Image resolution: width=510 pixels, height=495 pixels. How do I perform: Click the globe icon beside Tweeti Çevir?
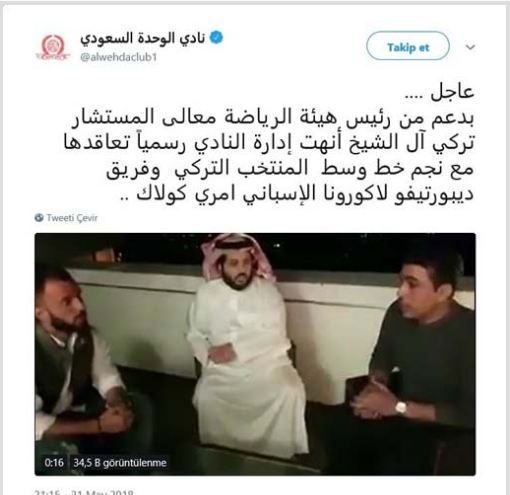pyautogui.click(x=39, y=218)
